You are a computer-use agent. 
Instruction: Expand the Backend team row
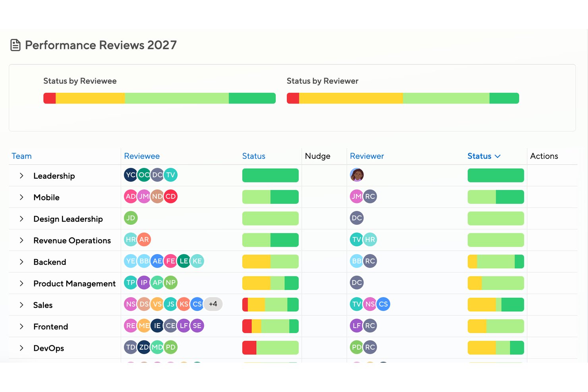click(21, 262)
